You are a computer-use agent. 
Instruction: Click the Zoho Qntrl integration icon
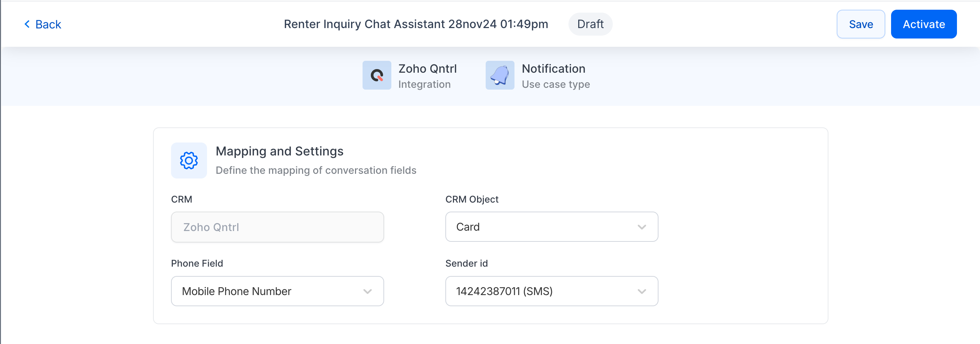[377, 75]
